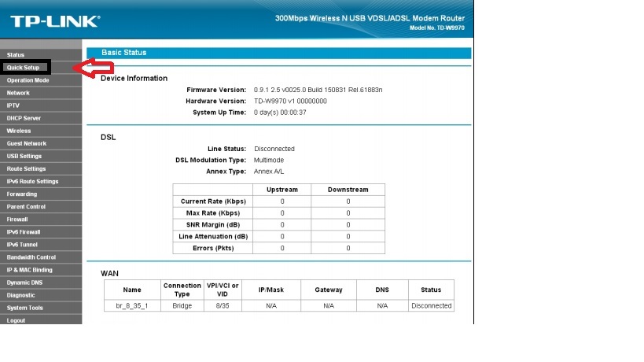Viewport: 644px width, 362px height.
Task: Select the firmware version value text
Action: point(318,90)
